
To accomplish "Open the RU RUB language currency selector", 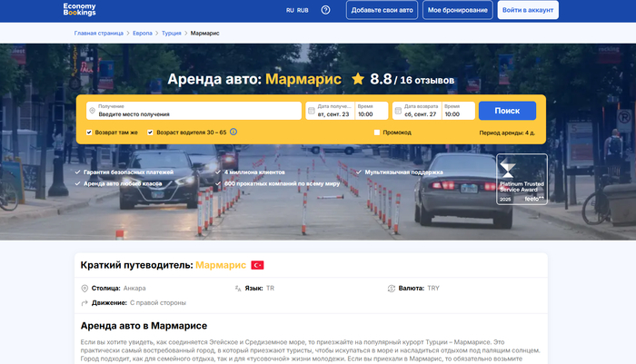I will tap(297, 10).
